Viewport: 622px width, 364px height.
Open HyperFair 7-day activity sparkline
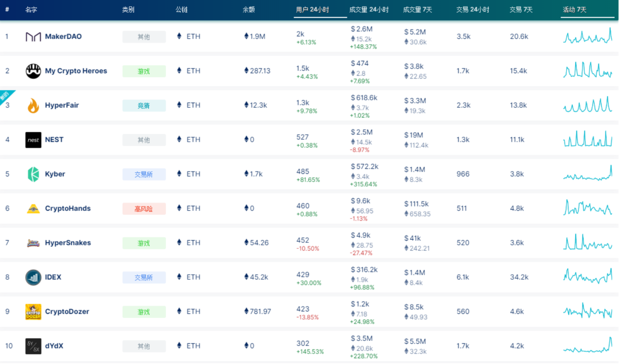coord(588,104)
